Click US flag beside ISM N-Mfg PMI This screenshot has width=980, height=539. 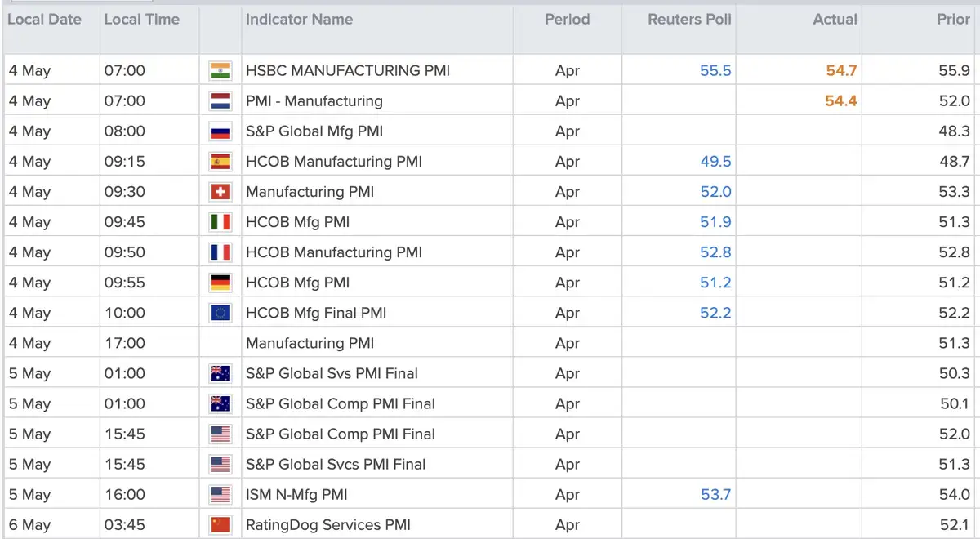[x=220, y=495]
